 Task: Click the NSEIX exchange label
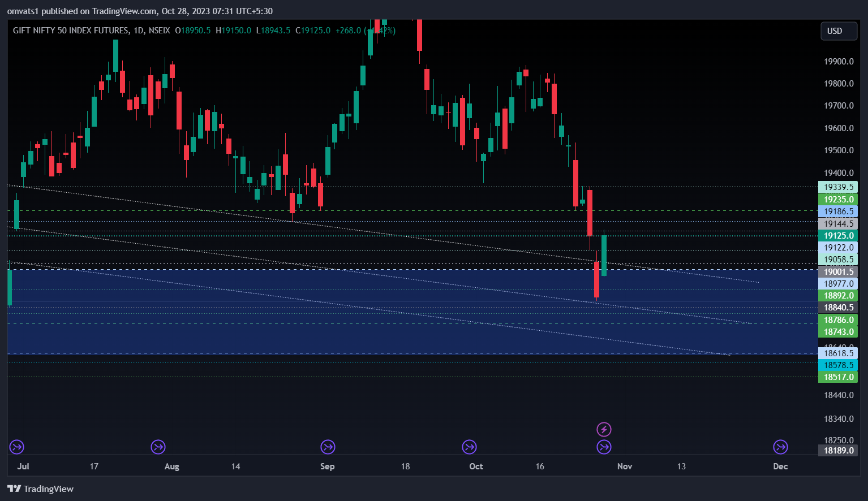point(160,31)
